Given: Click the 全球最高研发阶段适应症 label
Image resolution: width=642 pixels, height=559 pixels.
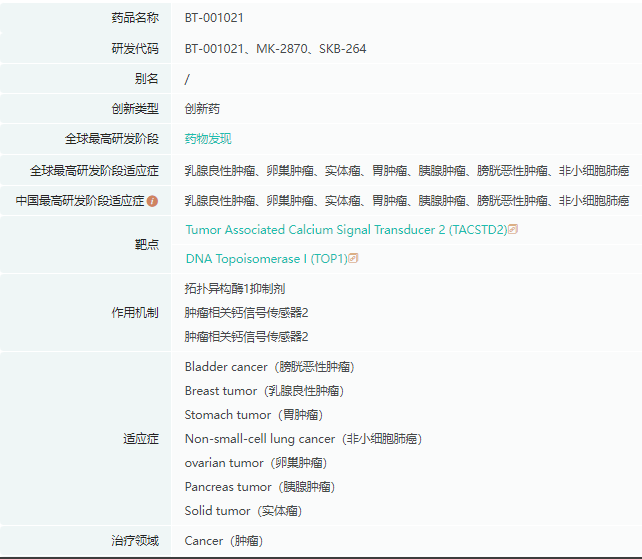Looking at the screenshot, I should (x=94, y=170).
